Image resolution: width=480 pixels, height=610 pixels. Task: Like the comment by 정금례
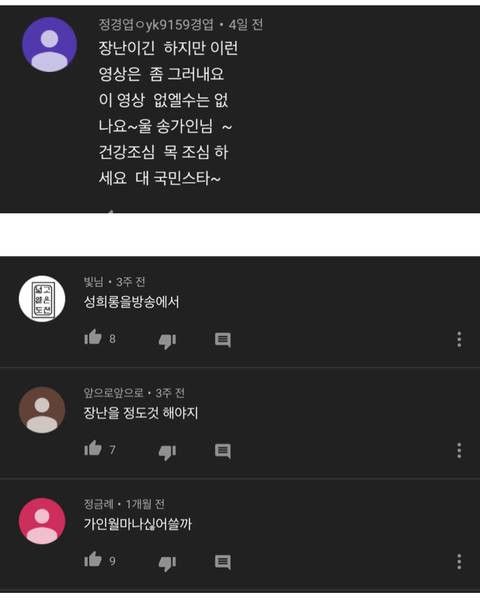93,559
